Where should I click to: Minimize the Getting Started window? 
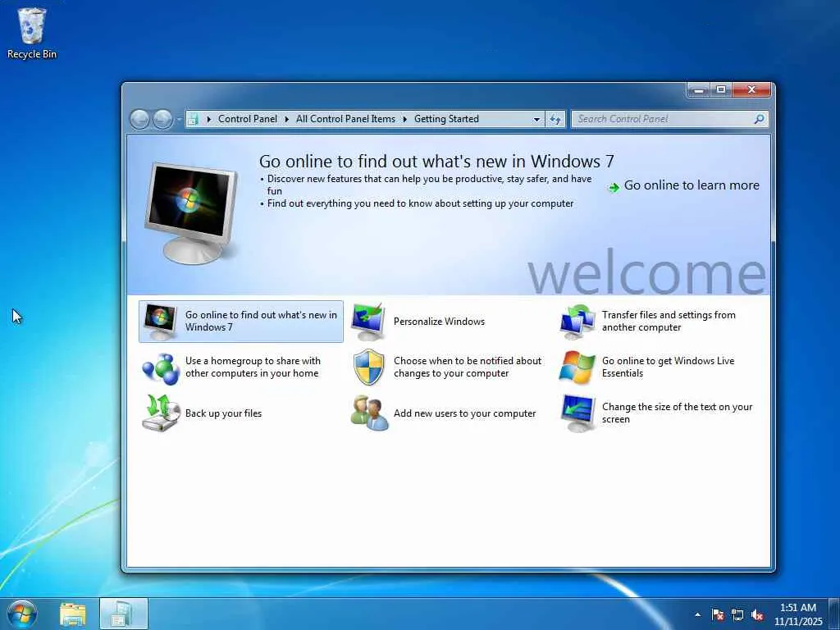point(699,90)
